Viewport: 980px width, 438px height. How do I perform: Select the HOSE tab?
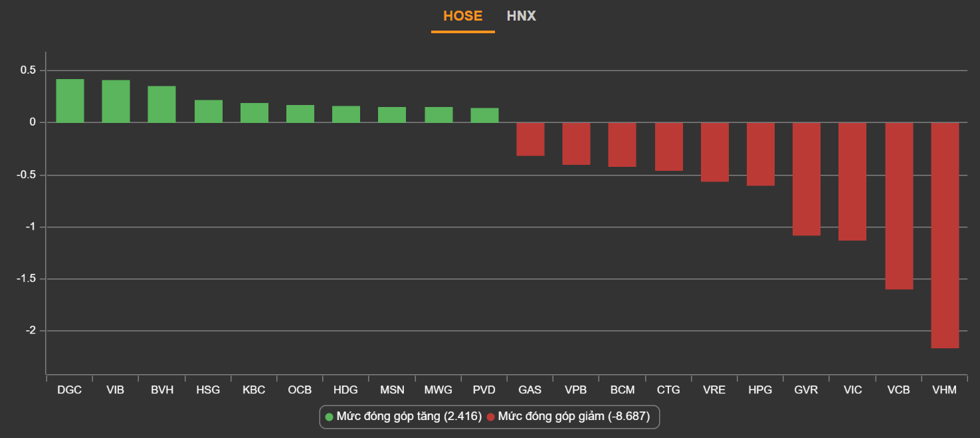click(x=462, y=16)
